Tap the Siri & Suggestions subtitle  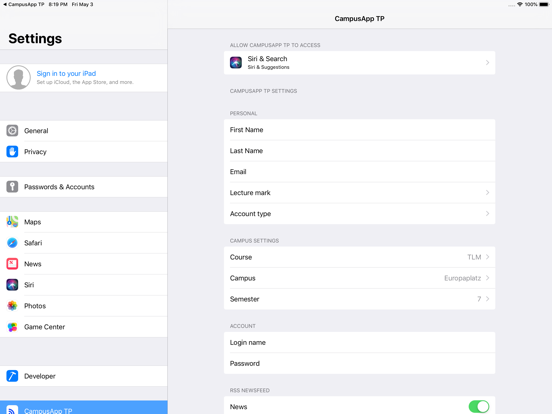[268, 67]
